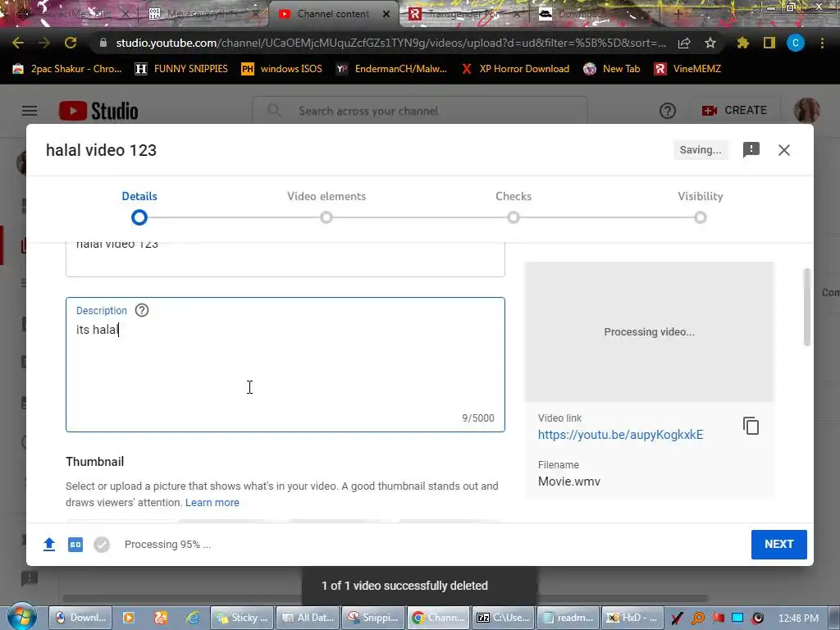Click inside the Description text box
The image size is (840, 630).
click(x=285, y=364)
